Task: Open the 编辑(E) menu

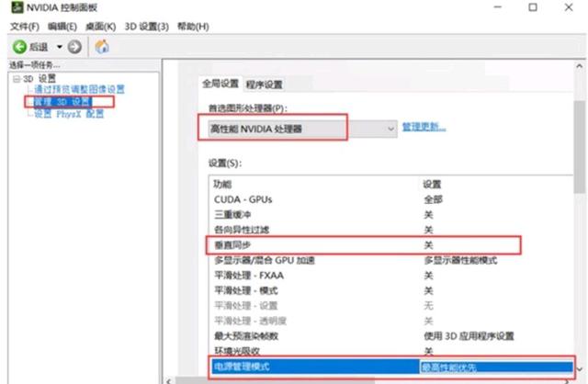Action: coord(62,27)
